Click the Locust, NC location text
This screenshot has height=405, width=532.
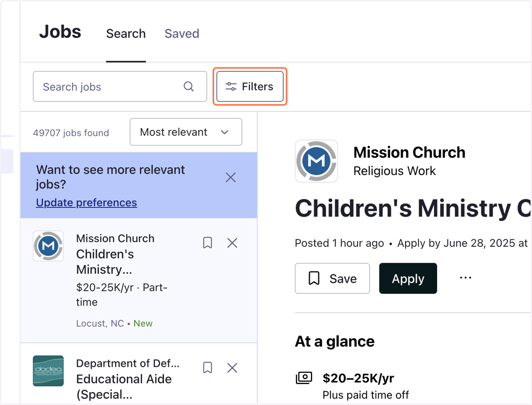(100, 323)
